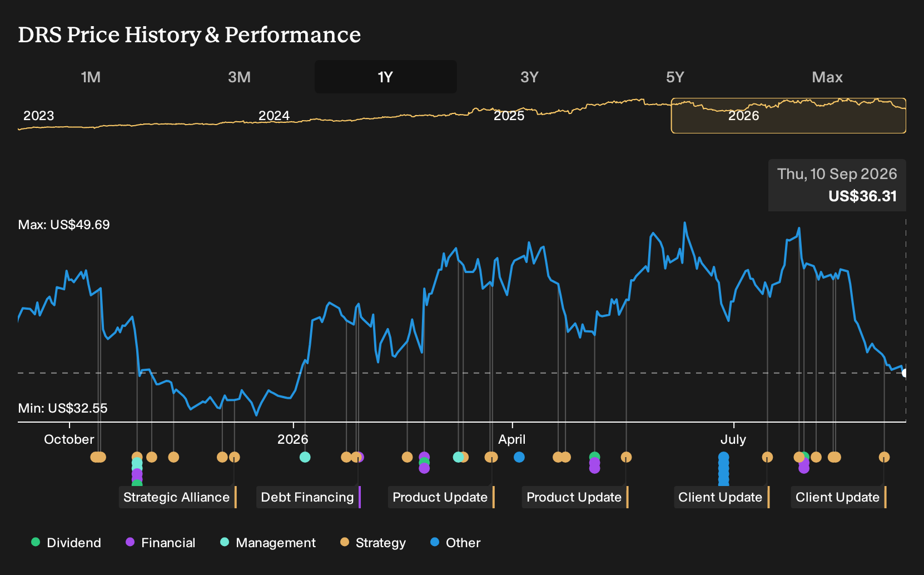
Task: Click the '2024' label in overview chart
Action: click(x=274, y=116)
